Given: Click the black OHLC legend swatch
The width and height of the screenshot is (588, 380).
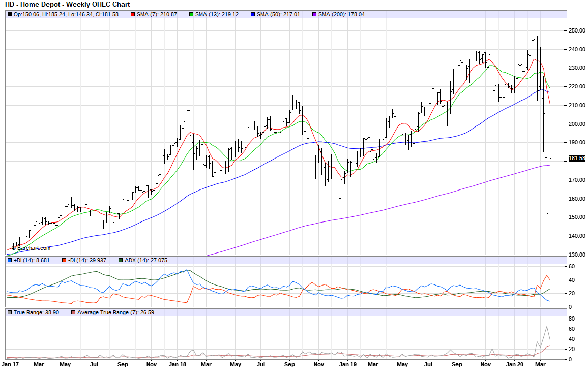Looking at the screenshot, I should [10, 14].
